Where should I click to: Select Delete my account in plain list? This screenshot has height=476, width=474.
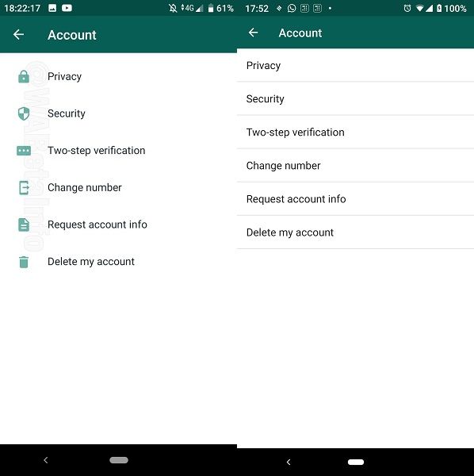point(355,232)
